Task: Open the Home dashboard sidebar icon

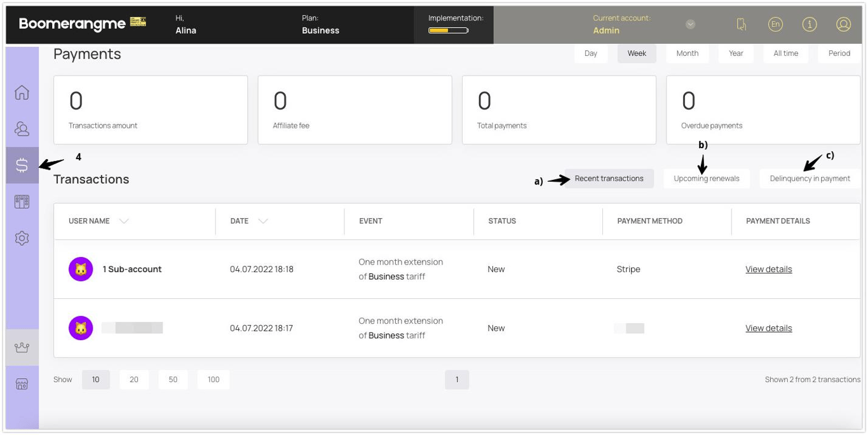Action: (22, 92)
